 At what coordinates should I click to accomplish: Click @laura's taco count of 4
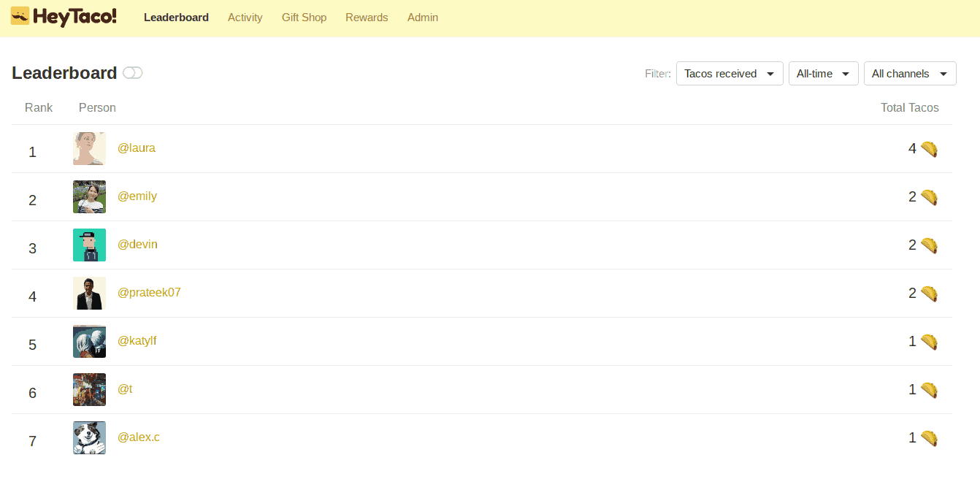point(912,149)
